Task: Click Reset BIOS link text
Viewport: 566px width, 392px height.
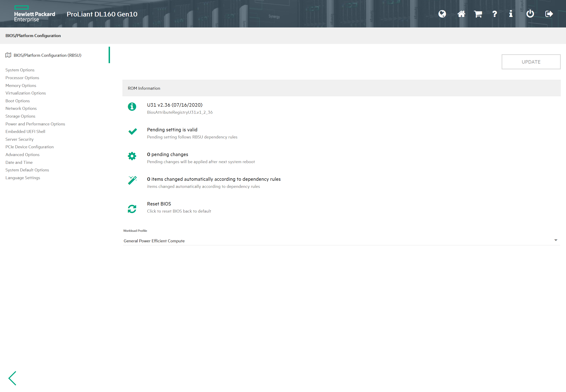Action: 159,204
